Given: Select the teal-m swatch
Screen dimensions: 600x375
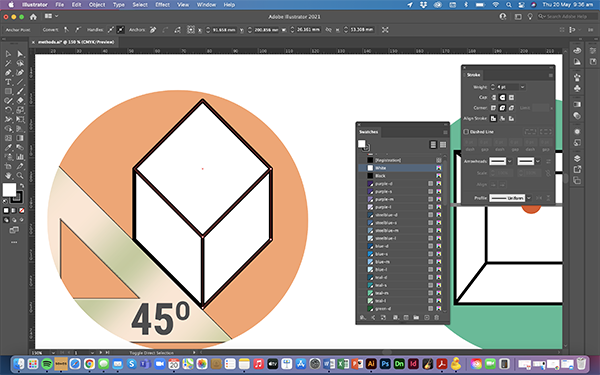Looking at the screenshot, I should [x=400, y=293].
